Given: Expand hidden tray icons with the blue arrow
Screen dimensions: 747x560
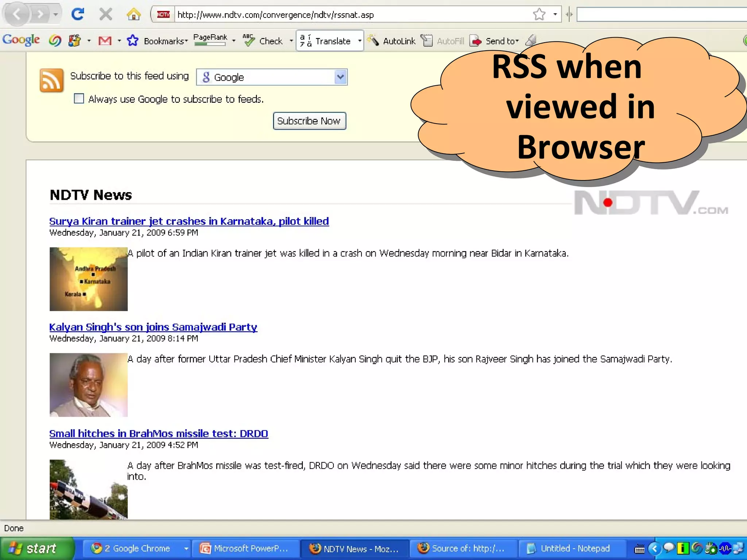Looking at the screenshot, I should click(655, 548).
